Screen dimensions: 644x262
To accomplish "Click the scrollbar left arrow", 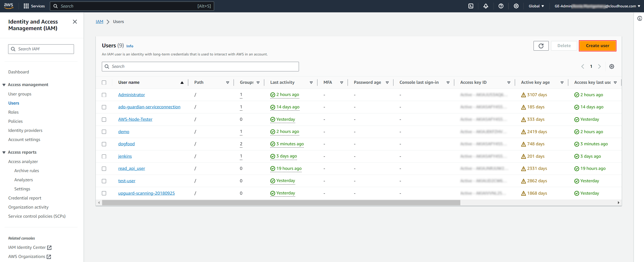I will [x=99, y=203].
